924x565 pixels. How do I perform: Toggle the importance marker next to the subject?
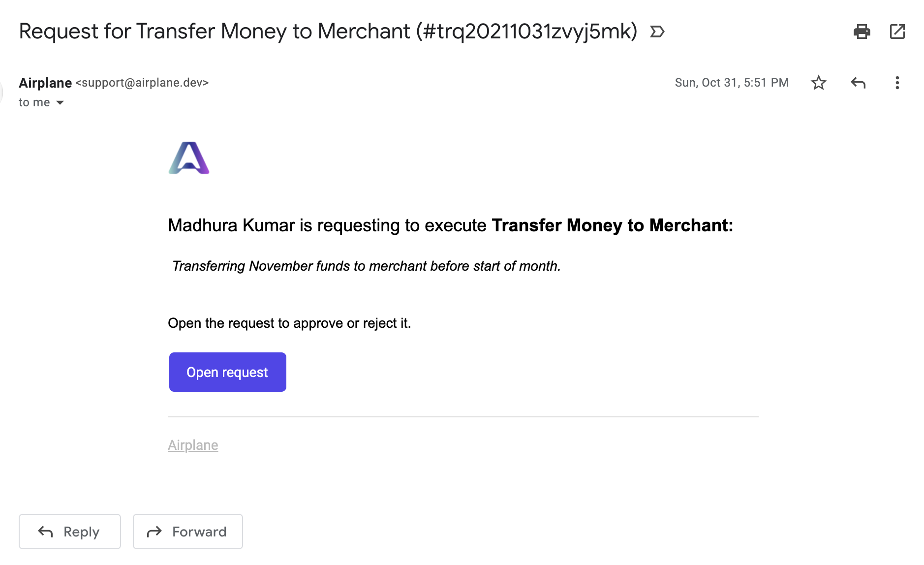[x=657, y=32]
